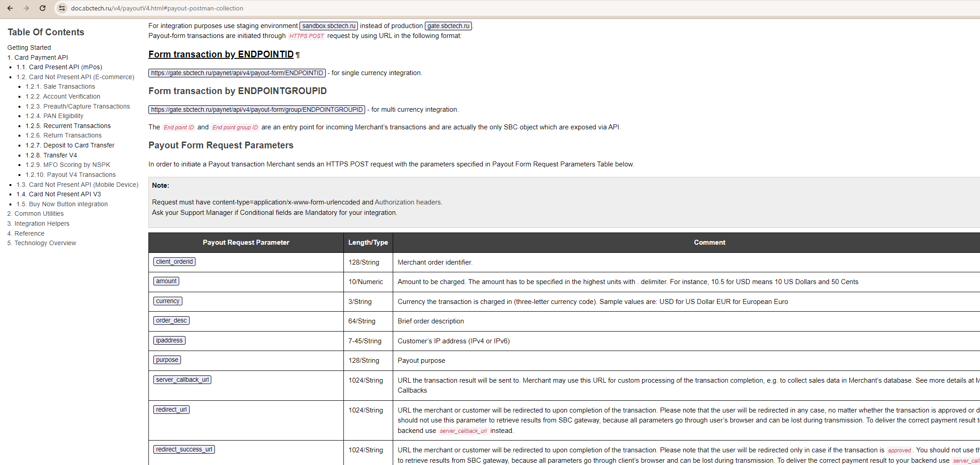Image resolution: width=980 pixels, height=465 pixels.
Task: Go to 2. Common Utilities chapter
Action: [x=35, y=214]
